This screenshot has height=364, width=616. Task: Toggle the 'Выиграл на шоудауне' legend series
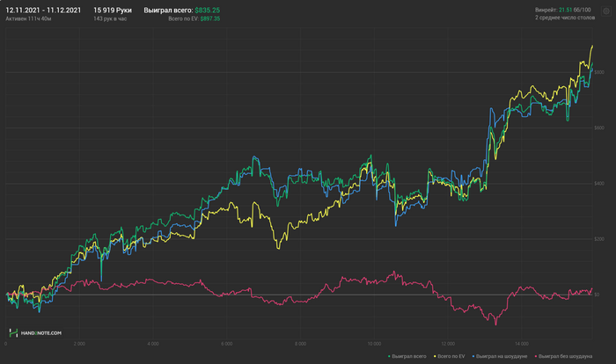pos(500,357)
